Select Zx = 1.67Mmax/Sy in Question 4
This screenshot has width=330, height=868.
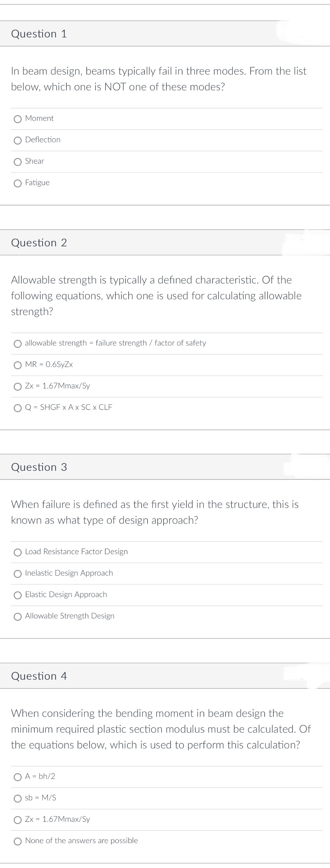(17, 819)
